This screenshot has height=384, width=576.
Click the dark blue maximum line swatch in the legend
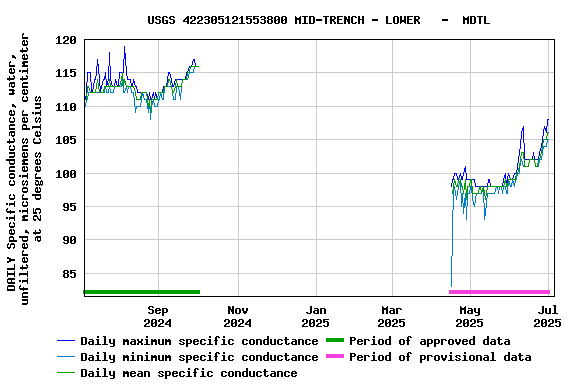[x=66, y=341]
